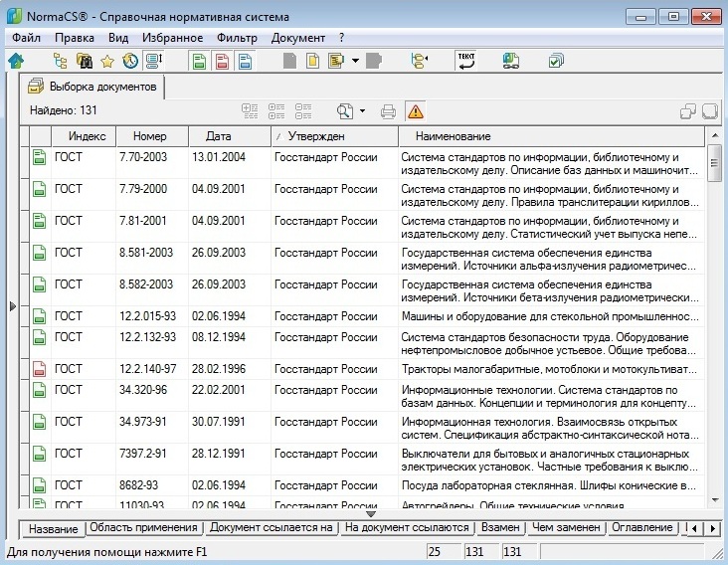Open the Правка menu
This screenshot has width=728, height=565.
tap(75, 38)
